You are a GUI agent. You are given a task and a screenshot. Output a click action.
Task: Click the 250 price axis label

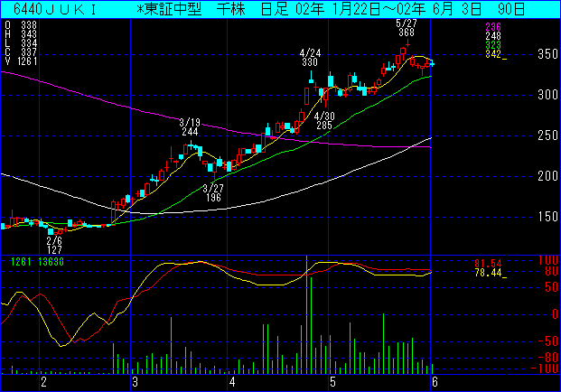(x=547, y=135)
